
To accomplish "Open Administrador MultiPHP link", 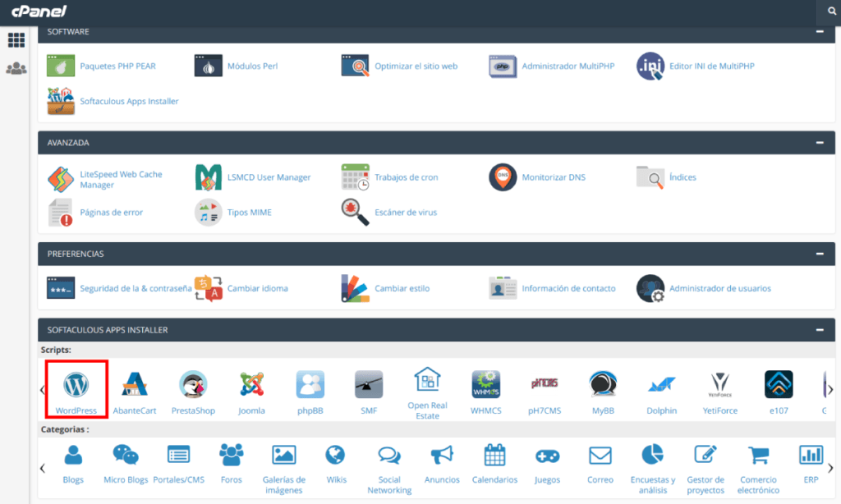I will [x=568, y=66].
